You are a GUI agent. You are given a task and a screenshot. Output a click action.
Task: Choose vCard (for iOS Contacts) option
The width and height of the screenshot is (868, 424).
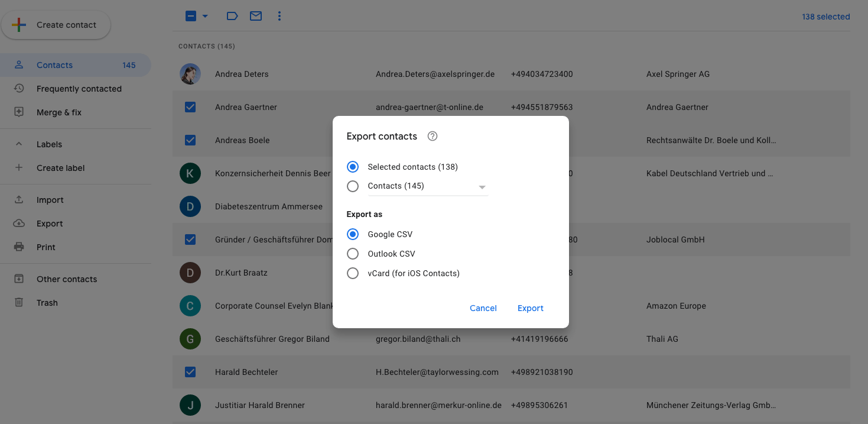tap(353, 273)
